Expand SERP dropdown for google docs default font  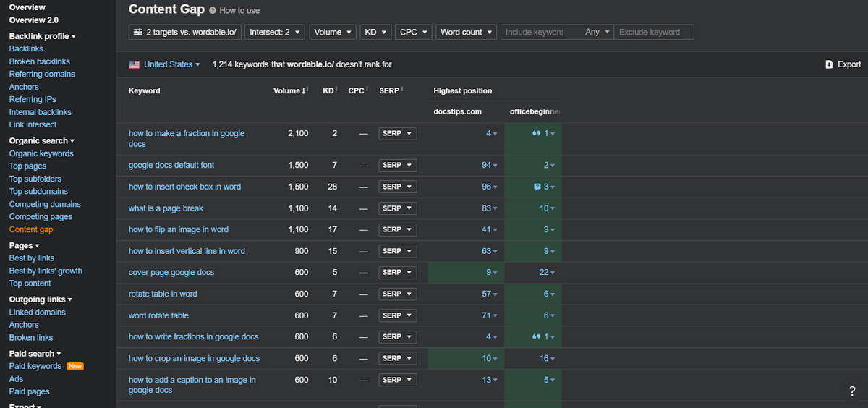click(x=397, y=166)
